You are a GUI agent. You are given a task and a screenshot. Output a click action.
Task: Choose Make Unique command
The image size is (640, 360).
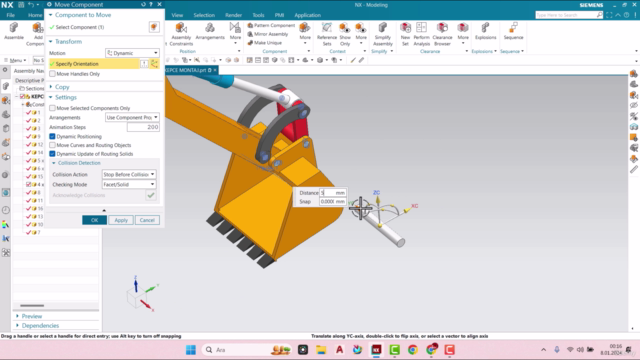(264, 42)
